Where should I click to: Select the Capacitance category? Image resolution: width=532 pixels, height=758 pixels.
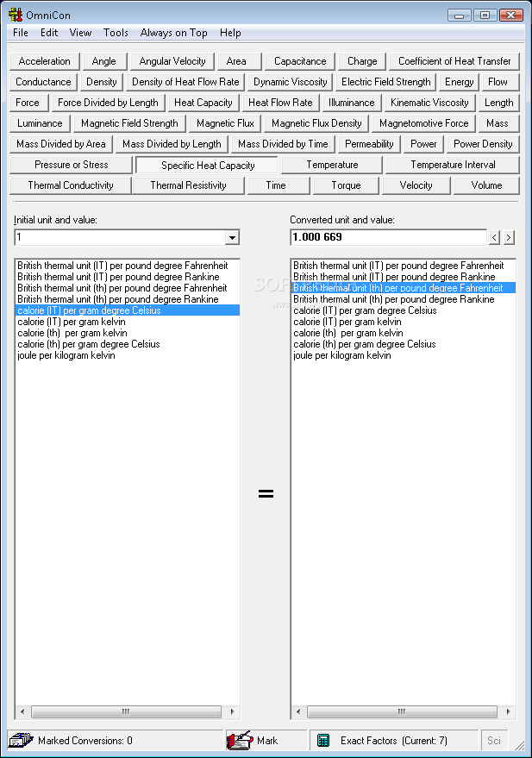(300, 61)
